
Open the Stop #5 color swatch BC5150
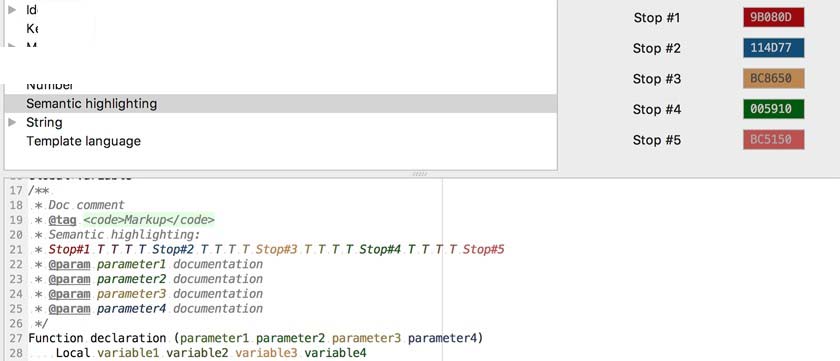(x=774, y=140)
